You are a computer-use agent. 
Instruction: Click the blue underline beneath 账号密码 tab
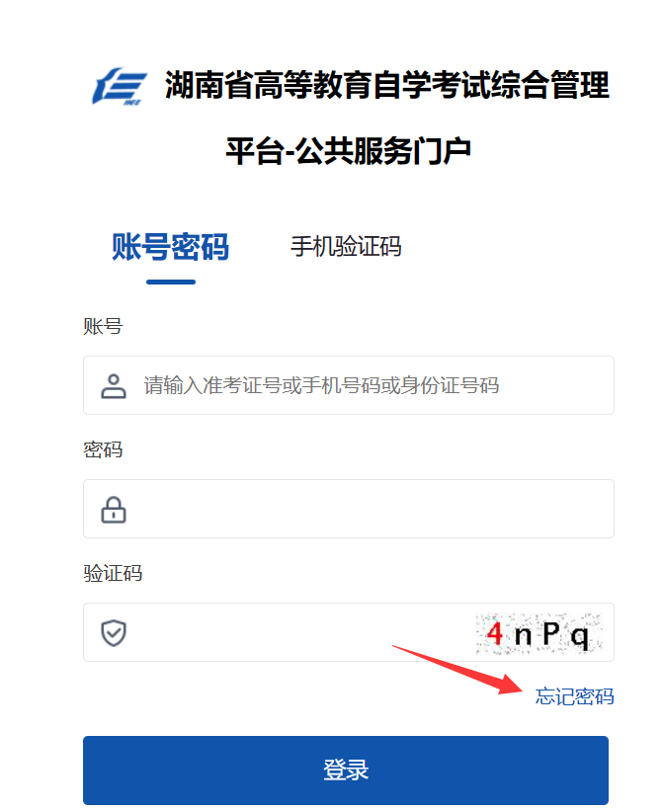pyautogui.click(x=171, y=283)
